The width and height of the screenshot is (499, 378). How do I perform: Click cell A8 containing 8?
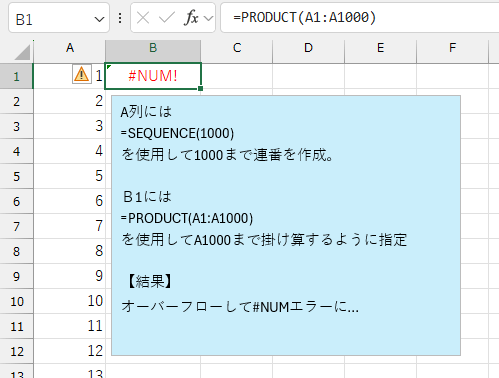click(x=70, y=251)
